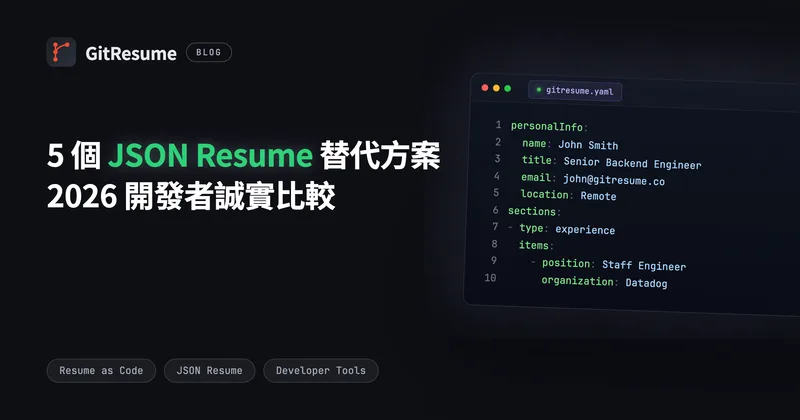Screen dimensions: 800x420
Task: Click the 'John Smith' name value
Action: (588, 145)
